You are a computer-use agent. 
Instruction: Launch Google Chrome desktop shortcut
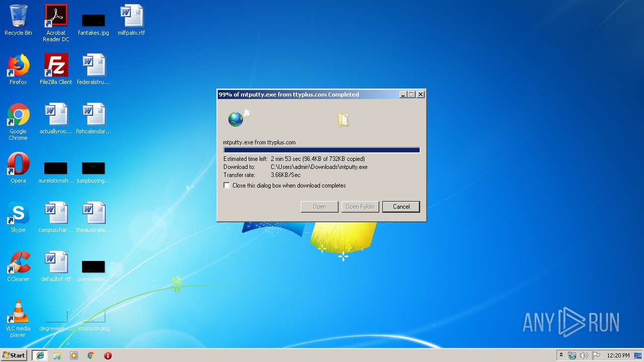pos(18,122)
